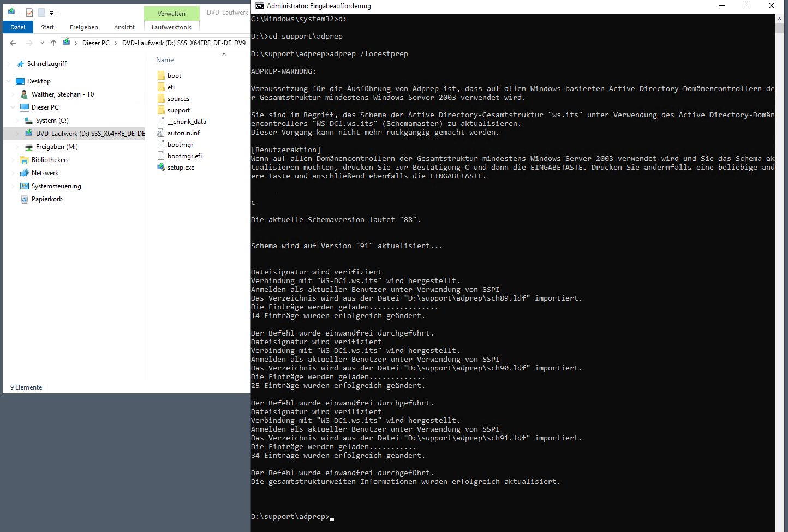
Task: Switch to the Ansicht ribbon tab
Action: tap(124, 27)
